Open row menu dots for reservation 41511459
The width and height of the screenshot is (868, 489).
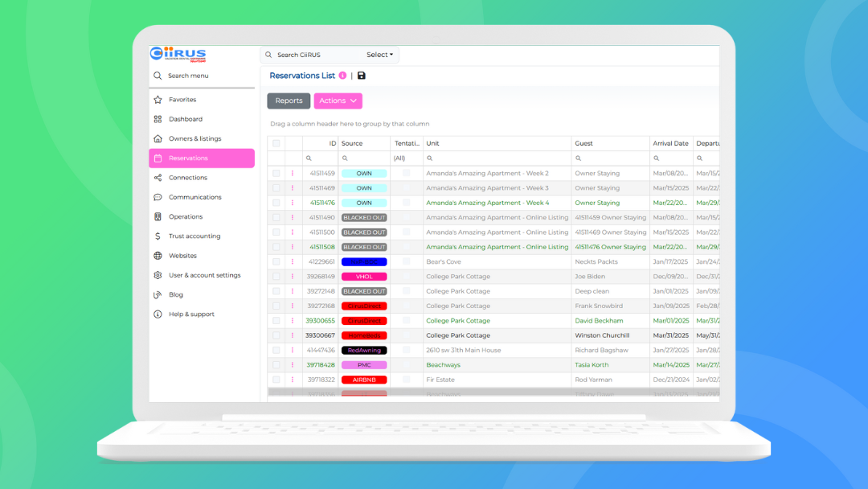click(293, 174)
